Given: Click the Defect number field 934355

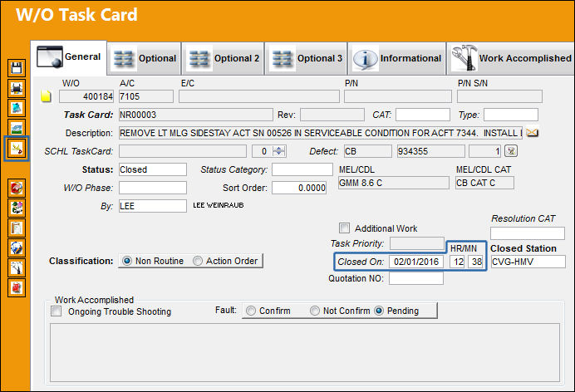Looking at the screenshot, I should pyautogui.click(x=431, y=151).
